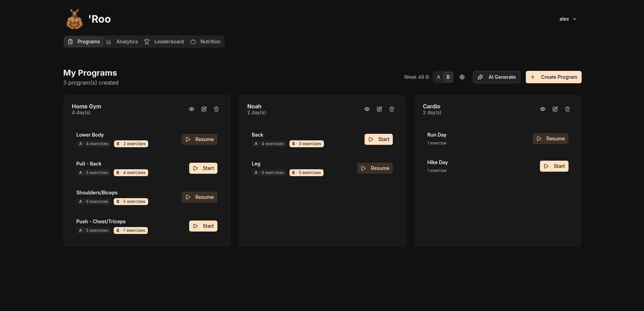644x311 pixels.
Task: Switch to week A
Action: click(438, 77)
